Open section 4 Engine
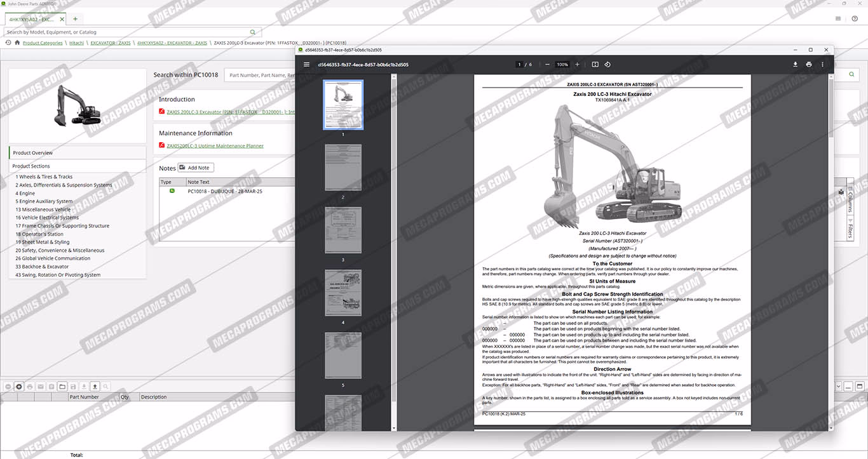Viewport: 868px width, 459px height. tap(25, 193)
